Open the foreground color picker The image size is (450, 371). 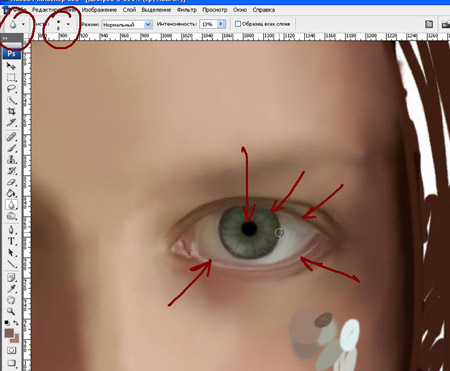tap(9, 333)
